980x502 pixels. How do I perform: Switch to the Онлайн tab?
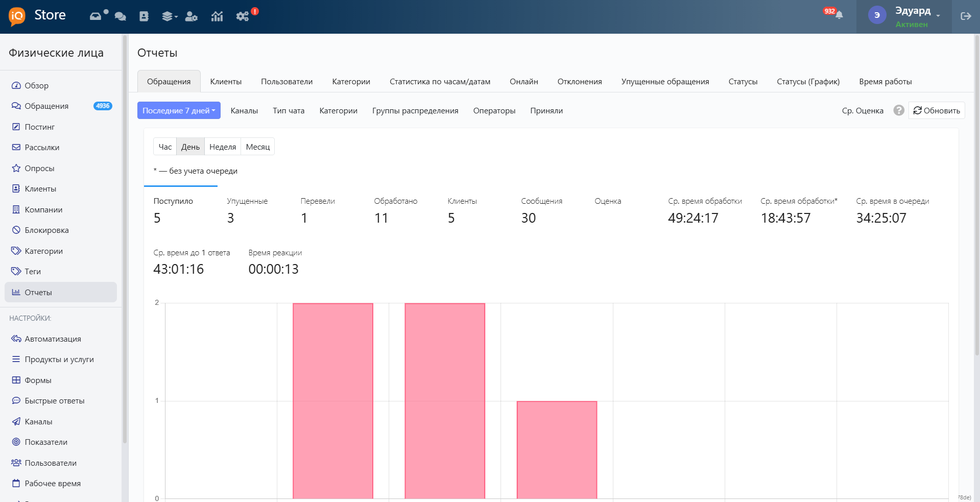point(524,81)
